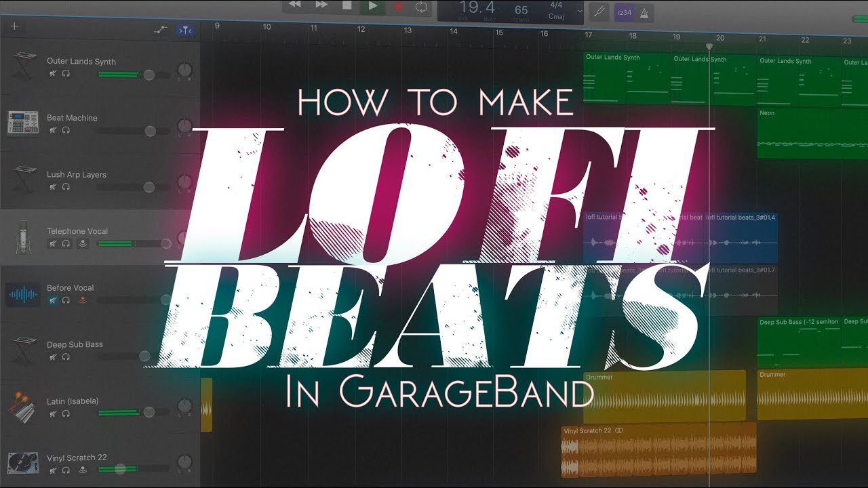Solo the Telephone Vocal track
This screenshot has width=868, height=488.
coord(66,243)
